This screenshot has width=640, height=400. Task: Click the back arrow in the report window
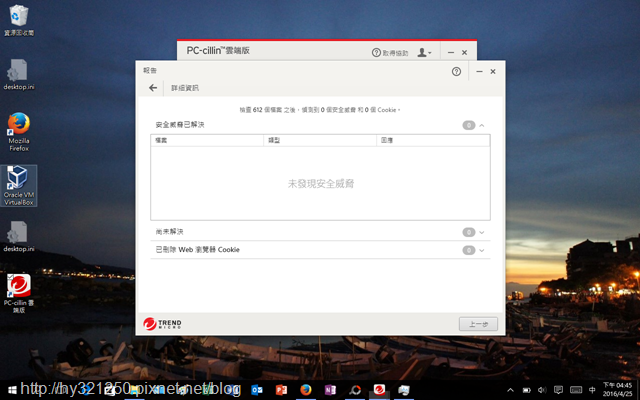point(153,88)
